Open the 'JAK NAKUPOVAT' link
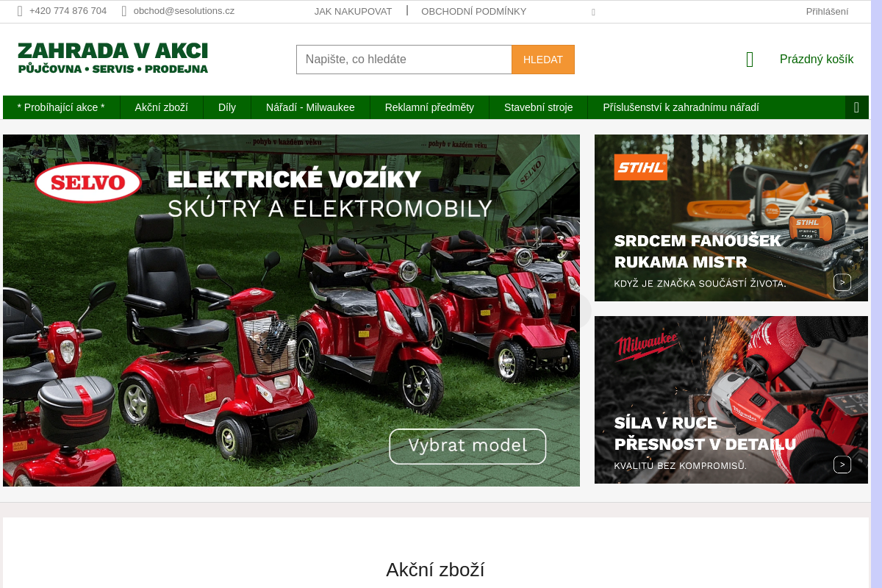 pos(353,12)
